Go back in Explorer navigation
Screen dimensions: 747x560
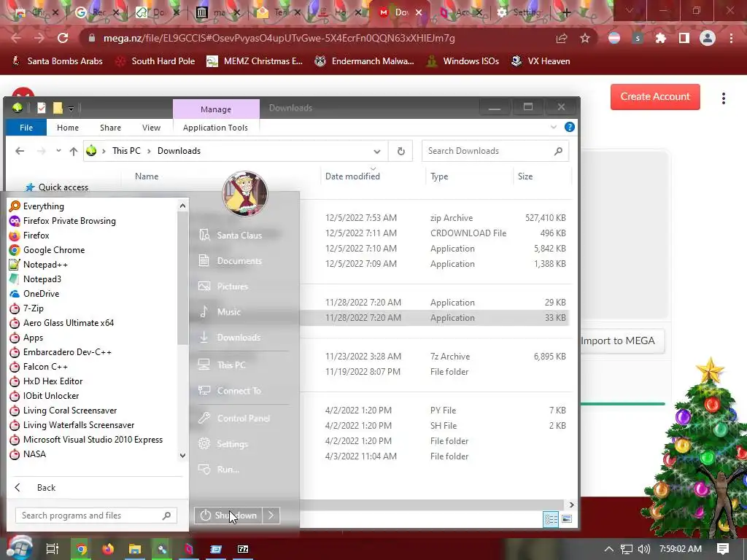point(20,151)
